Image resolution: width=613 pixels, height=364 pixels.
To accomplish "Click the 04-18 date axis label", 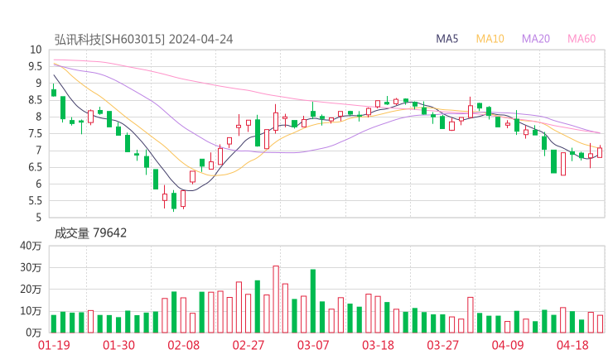I will point(572,345).
